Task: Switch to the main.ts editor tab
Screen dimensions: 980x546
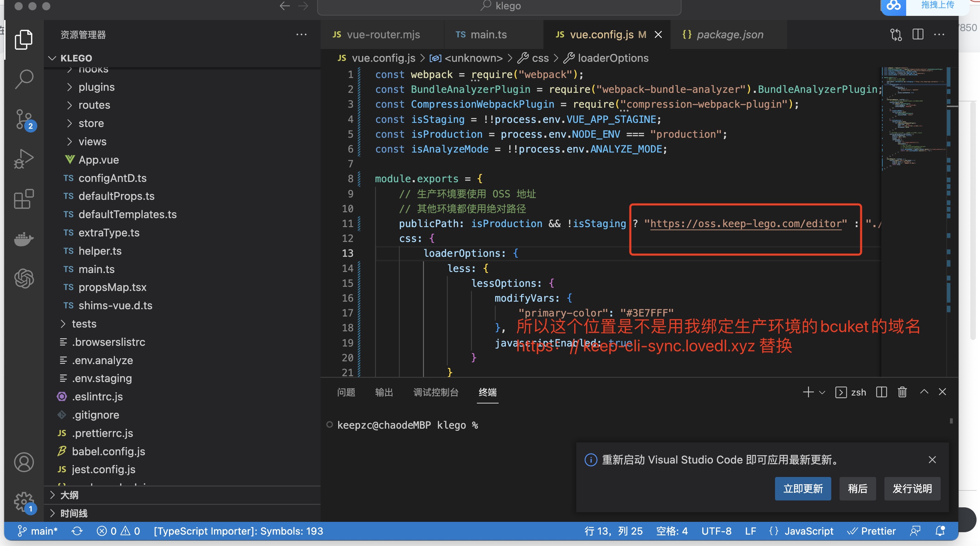Action: tap(493, 35)
